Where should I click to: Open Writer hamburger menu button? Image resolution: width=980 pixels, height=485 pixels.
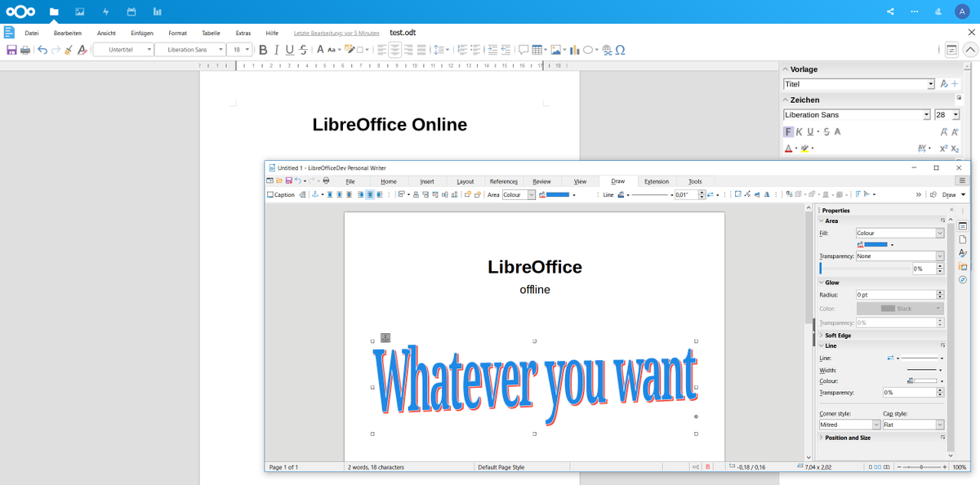(x=961, y=180)
